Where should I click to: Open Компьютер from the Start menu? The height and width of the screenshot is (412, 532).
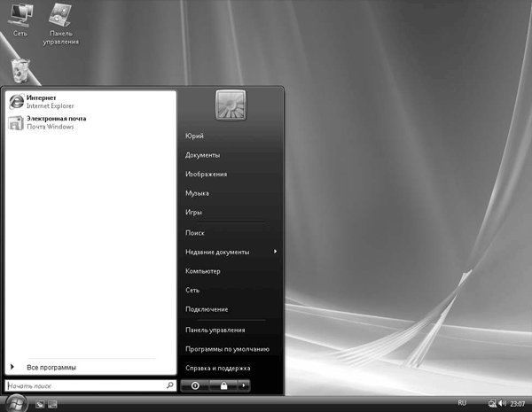[x=203, y=271]
